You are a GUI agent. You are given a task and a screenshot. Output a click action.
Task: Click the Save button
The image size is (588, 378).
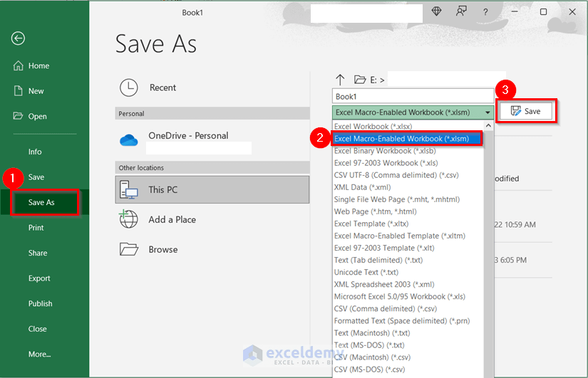[526, 111]
